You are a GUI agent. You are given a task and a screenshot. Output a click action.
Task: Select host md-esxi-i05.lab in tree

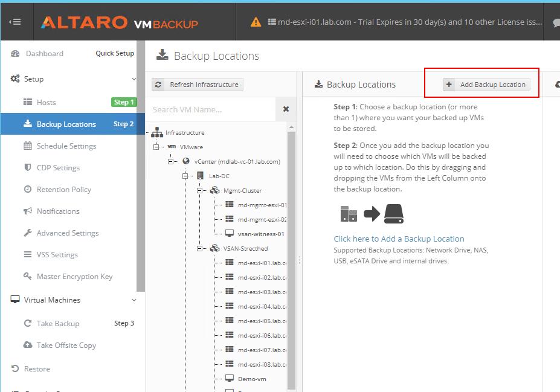[x=262, y=321]
